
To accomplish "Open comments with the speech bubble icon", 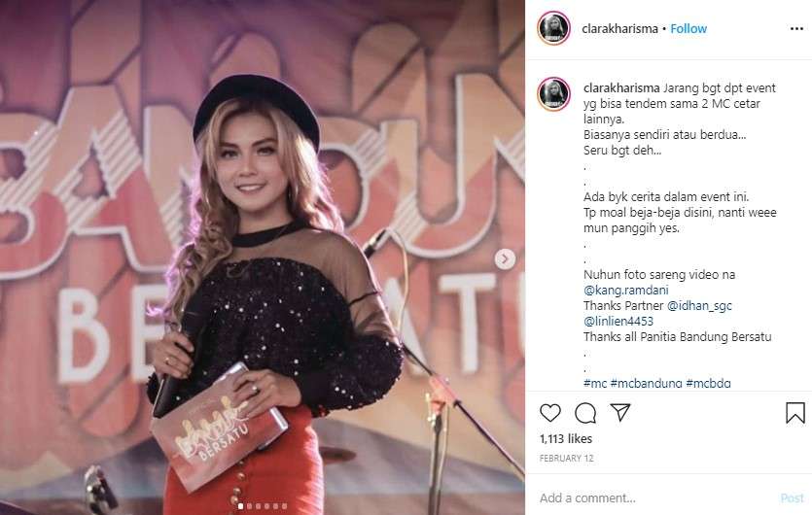I will [x=585, y=413].
